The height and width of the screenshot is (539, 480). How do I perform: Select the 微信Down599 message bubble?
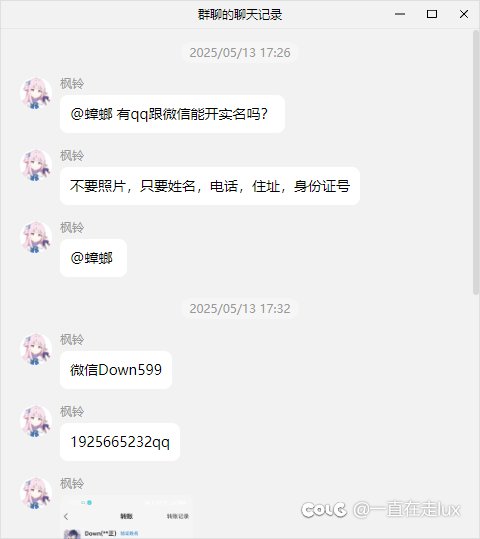pos(116,370)
